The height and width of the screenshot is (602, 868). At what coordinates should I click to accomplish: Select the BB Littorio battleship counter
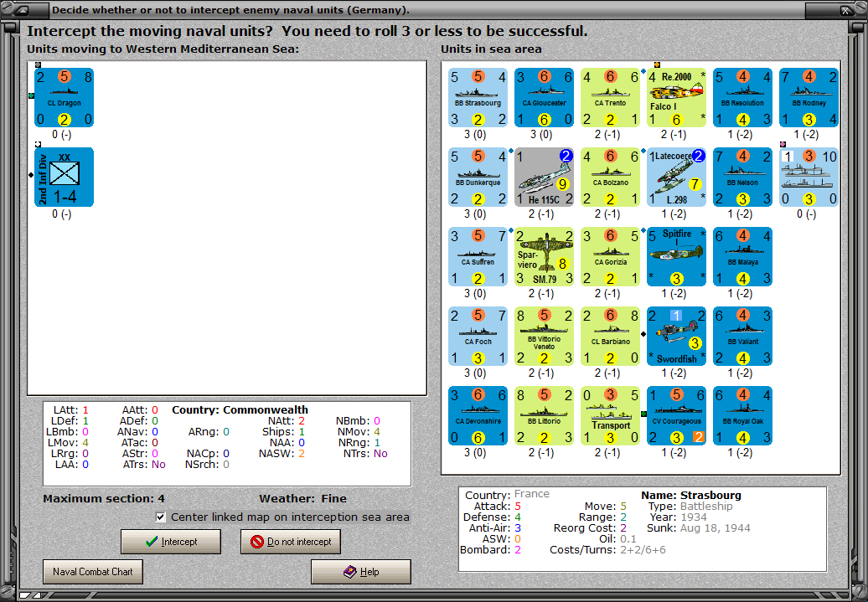544,414
